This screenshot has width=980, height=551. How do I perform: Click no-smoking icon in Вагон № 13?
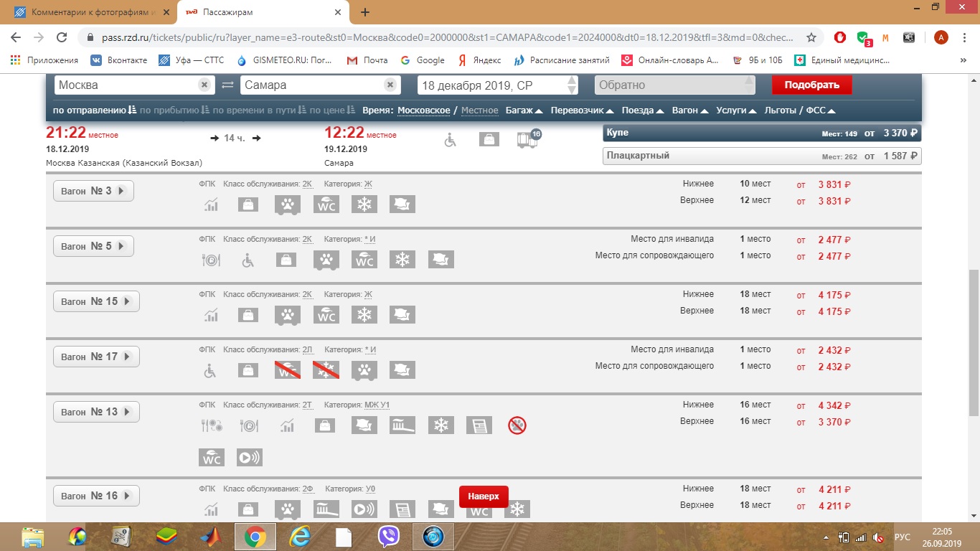[x=517, y=425]
